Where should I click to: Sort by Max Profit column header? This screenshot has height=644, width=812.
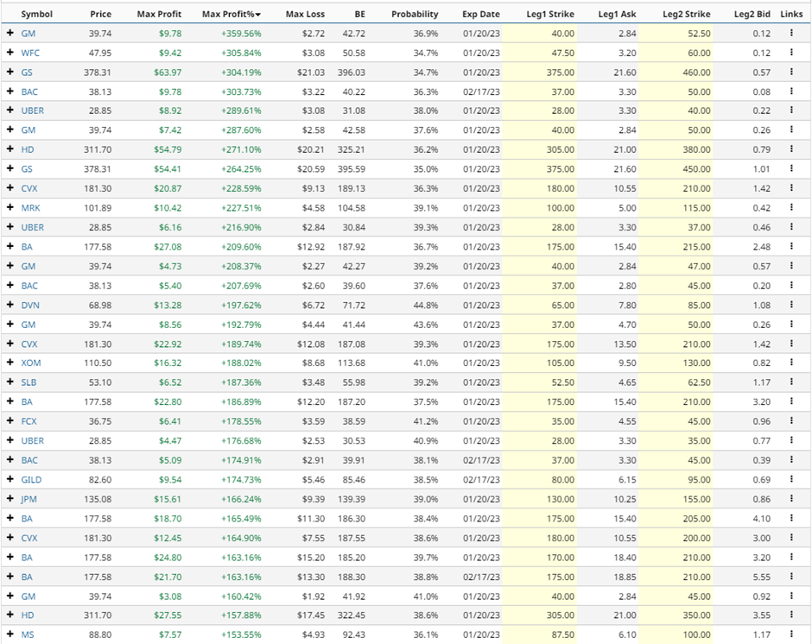(x=159, y=14)
